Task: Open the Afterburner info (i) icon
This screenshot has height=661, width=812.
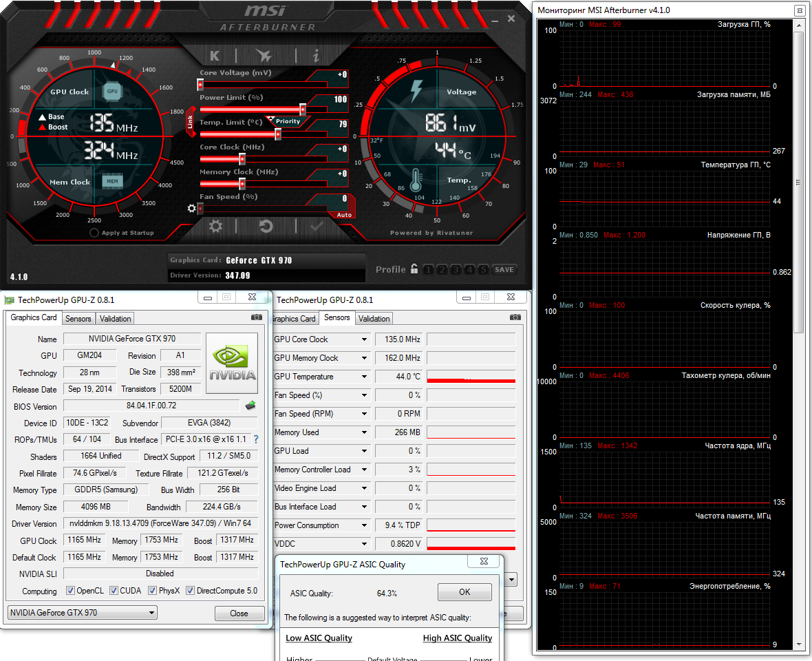Action: pos(316,56)
